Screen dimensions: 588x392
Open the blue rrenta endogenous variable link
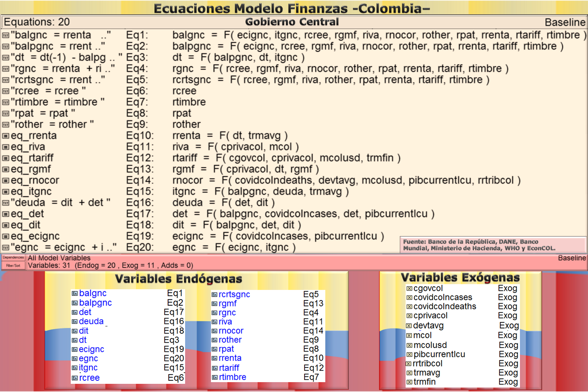pos(230,358)
